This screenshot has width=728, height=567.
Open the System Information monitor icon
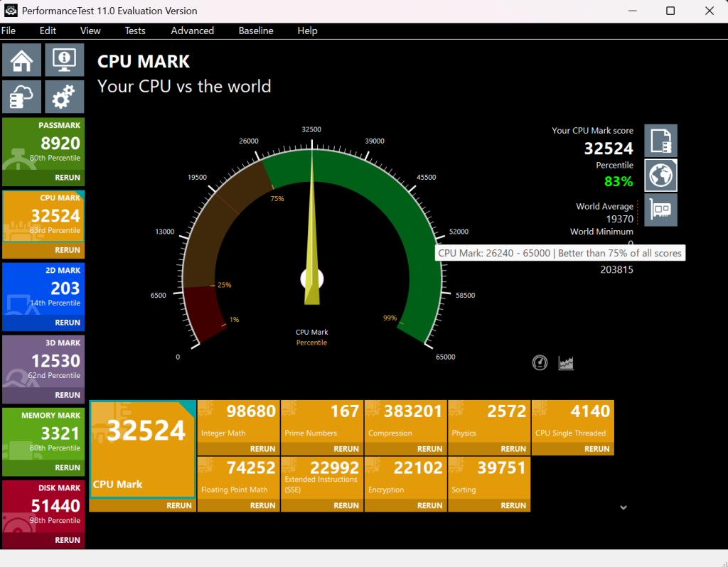[x=65, y=60]
